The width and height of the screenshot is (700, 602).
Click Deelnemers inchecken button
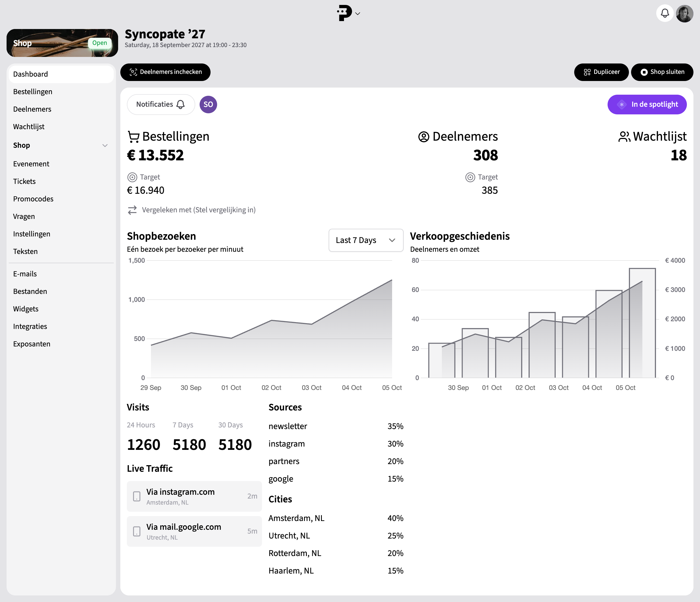click(165, 72)
